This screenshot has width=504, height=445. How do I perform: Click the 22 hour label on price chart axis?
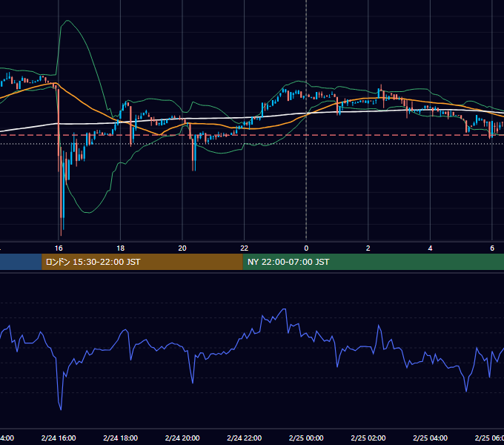[x=245, y=248]
